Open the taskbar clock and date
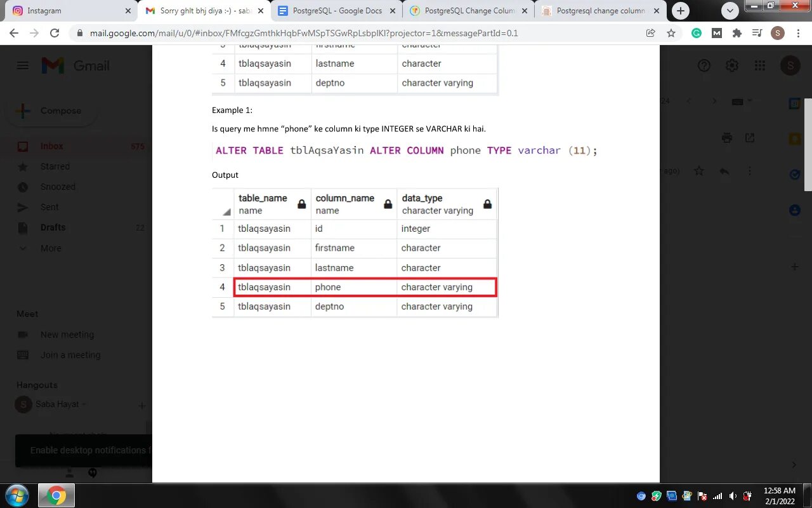 pos(779,495)
